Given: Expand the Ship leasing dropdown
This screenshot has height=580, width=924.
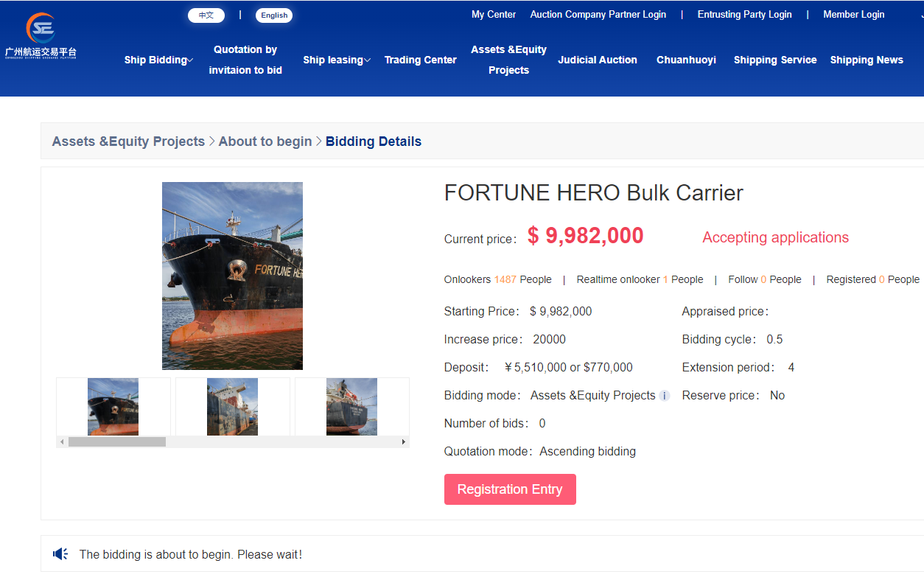Looking at the screenshot, I should coord(337,60).
